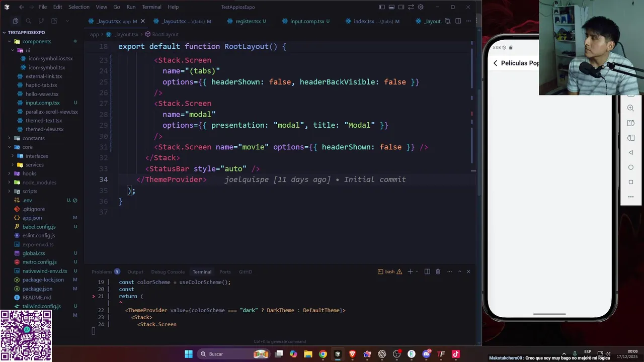Go forward with the navigation arrow
The image size is (644, 362).
31,7
